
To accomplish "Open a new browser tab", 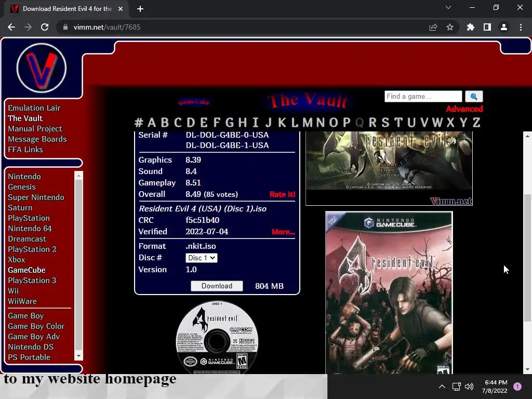I will tap(140, 9).
